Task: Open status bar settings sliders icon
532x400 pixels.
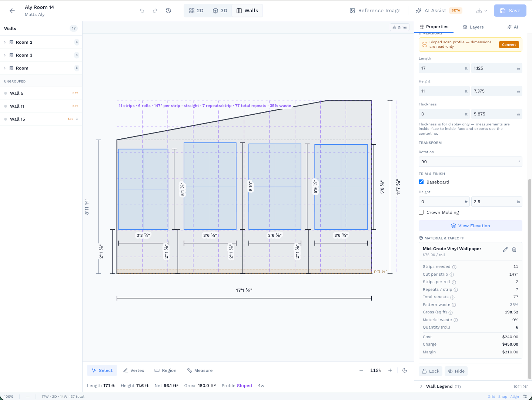Action: click(x=525, y=396)
